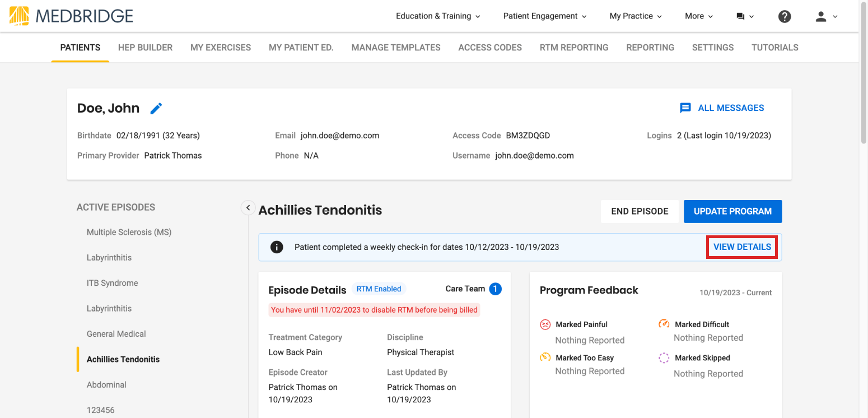Viewport: 868px width, 418px height.
Task: Open All Messages link
Action: coord(722,108)
